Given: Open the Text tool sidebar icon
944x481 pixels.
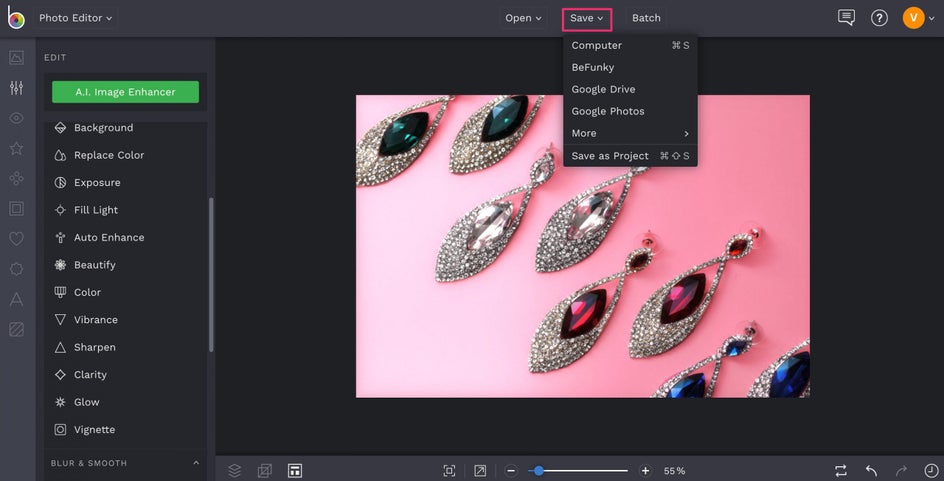Looking at the screenshot, I should [16, 299].
